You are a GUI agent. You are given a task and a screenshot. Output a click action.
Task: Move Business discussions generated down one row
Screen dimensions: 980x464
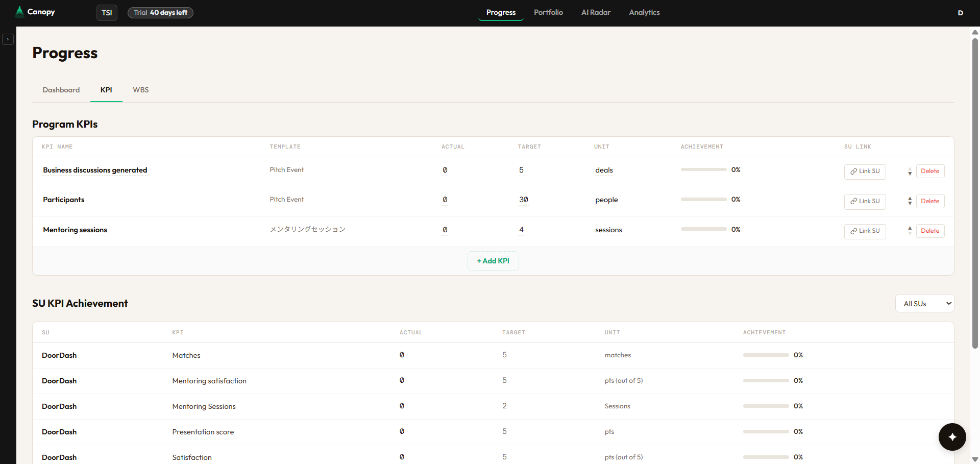pyautogui.click(x=910, y=174)
